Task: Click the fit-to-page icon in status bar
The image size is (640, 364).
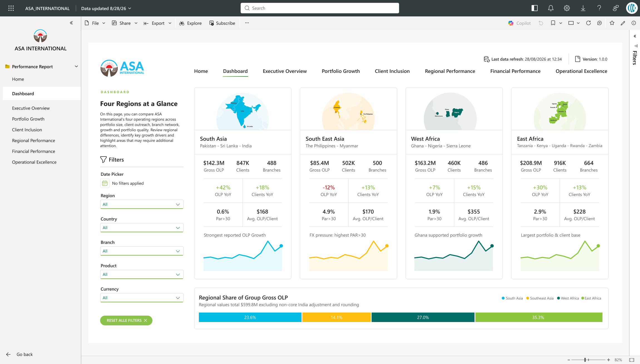Action: coord(632,360)
